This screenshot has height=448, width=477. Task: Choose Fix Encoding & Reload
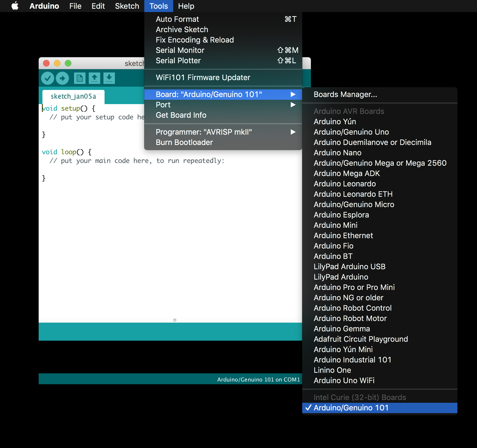[x=223, y=40]
